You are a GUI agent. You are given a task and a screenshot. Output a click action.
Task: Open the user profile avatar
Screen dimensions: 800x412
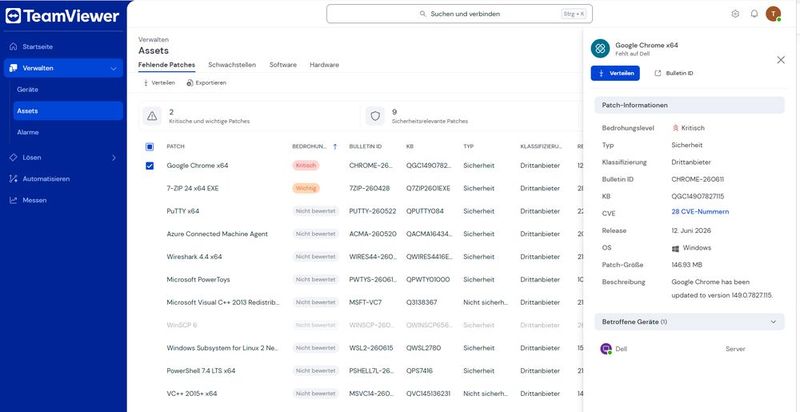[x=773, y=14]
